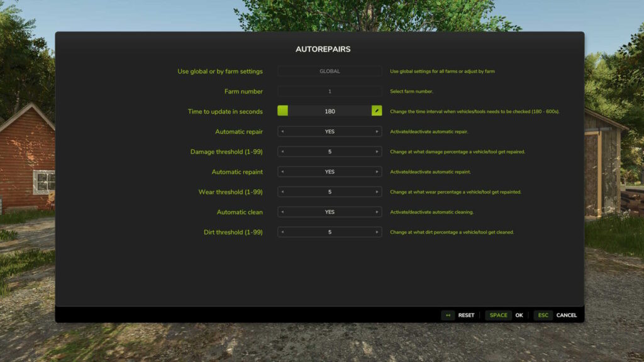Click right arrow on Automatic repair

[x=377, y=131]
